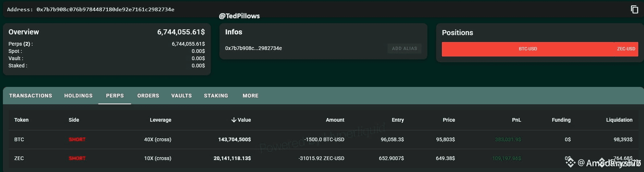Switch to the HOLDINGS tab
Screen dimensions: 644x172
coord(78,96)
